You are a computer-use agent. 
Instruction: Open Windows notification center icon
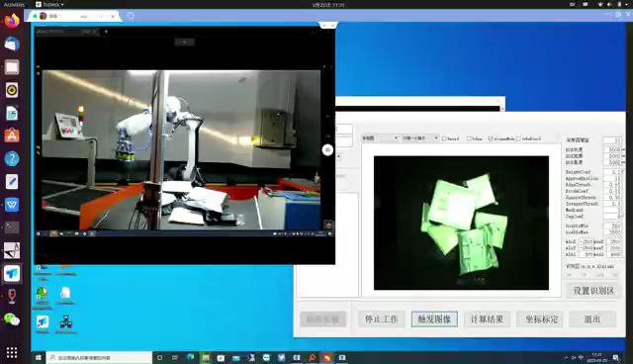tap(616, 357)
